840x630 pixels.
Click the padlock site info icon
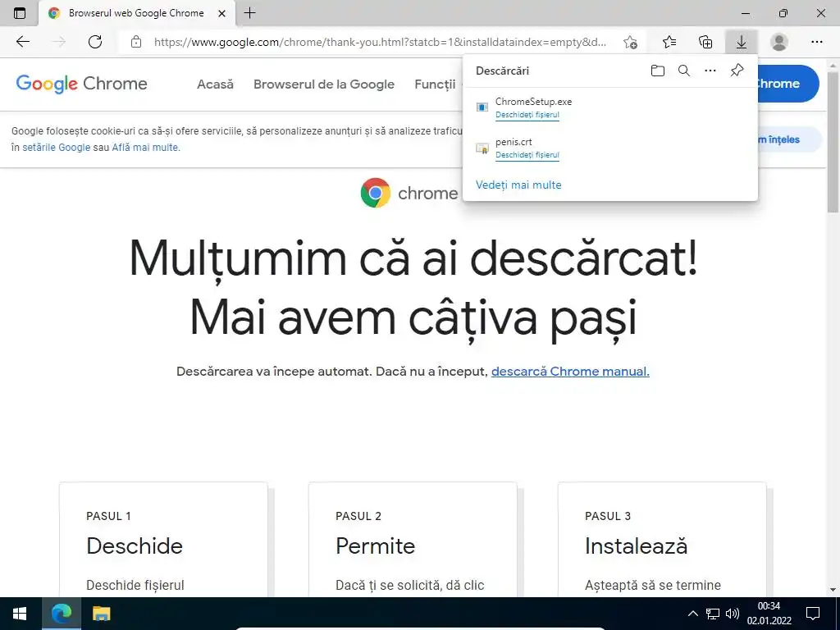coord(136,42)
